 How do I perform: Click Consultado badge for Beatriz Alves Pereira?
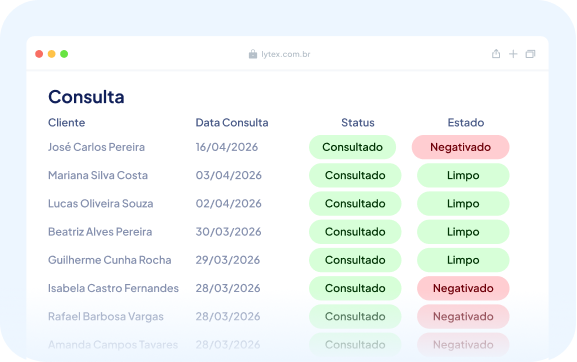point(355,232)
